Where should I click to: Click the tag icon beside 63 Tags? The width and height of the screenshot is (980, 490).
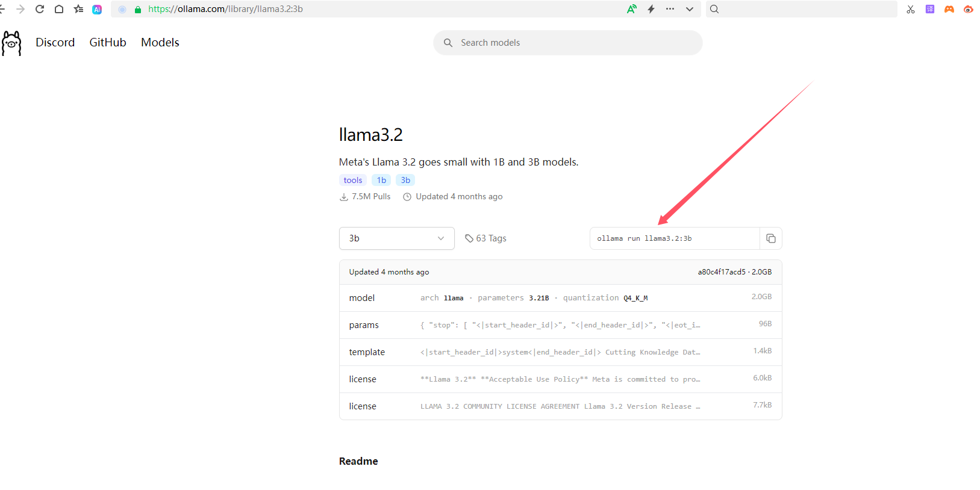point(469,238)
